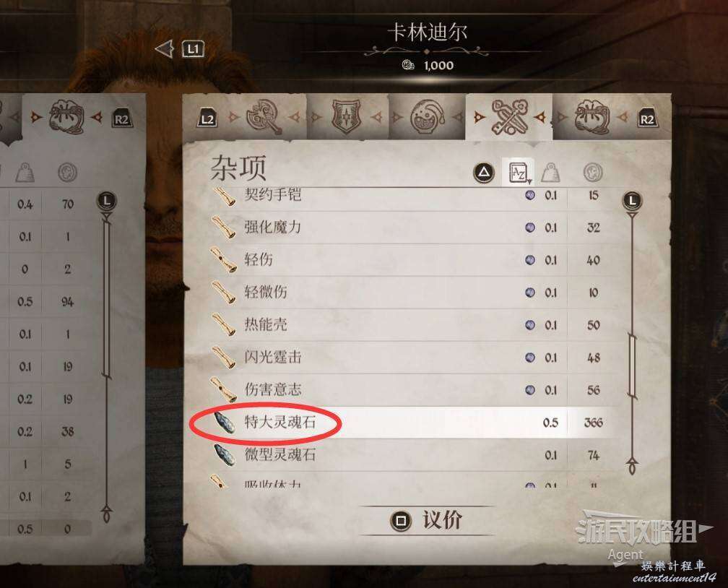The width and height of the screenshot is (728, 588).
Task: Select the 微型灵魂石 soul gem row
Action: tap(404, 454)
